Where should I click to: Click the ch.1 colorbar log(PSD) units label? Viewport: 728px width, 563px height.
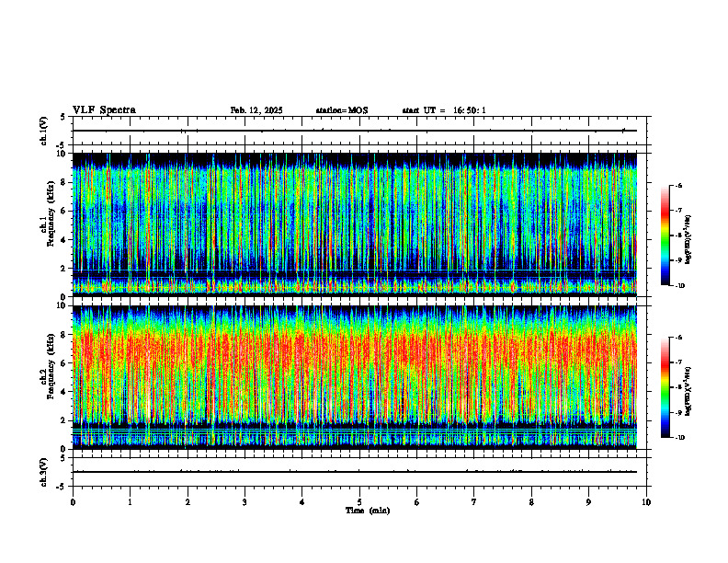click(688, 240)
